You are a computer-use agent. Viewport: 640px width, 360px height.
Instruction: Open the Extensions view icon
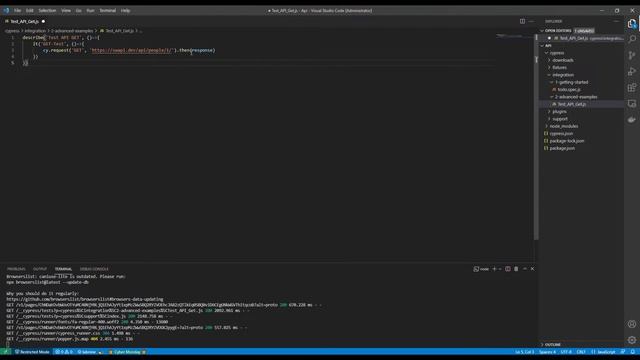(x=632, y=87)
